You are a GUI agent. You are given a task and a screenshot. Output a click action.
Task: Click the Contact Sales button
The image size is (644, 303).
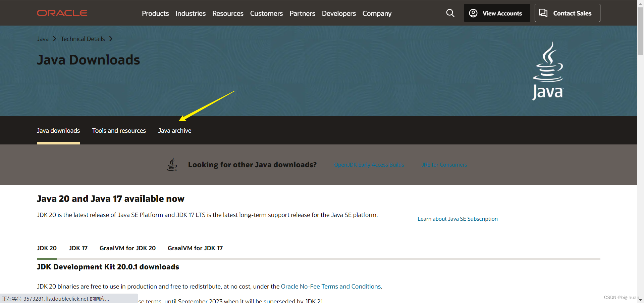[567, 13]
